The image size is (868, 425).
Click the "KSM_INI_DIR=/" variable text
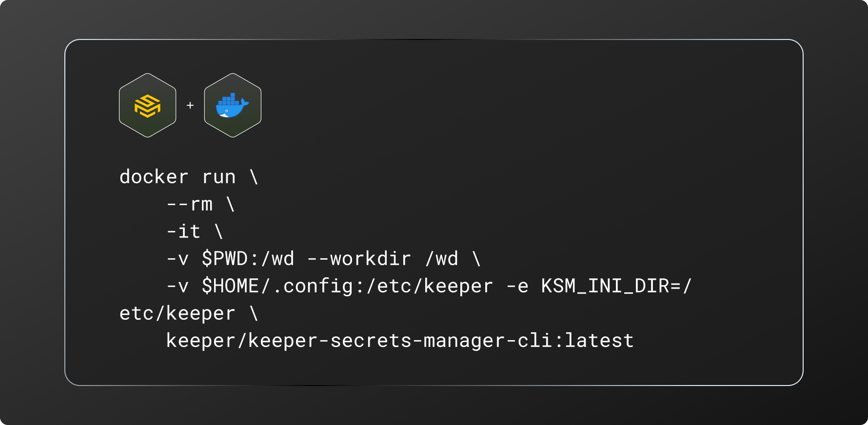[x=616, y=286]
